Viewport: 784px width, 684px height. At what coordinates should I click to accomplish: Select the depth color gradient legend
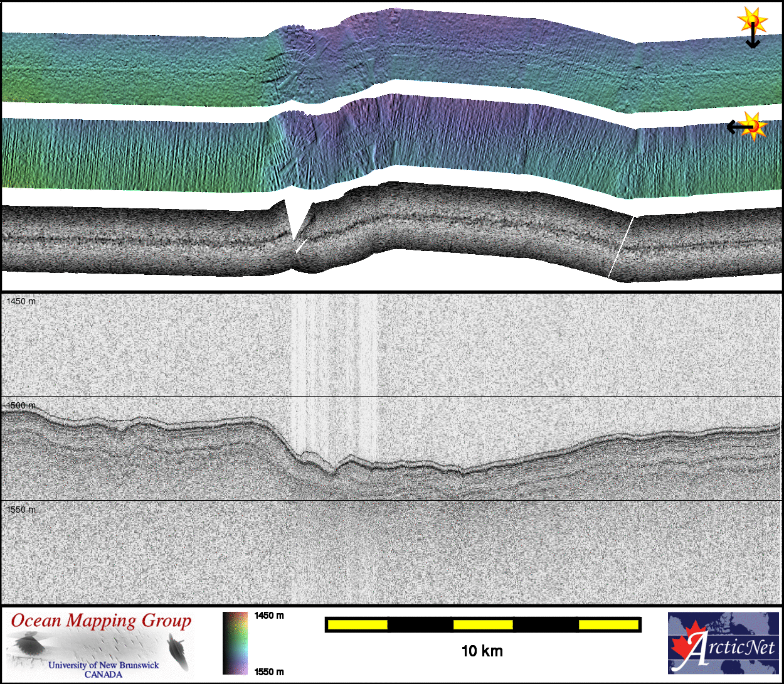pos(235,643)
